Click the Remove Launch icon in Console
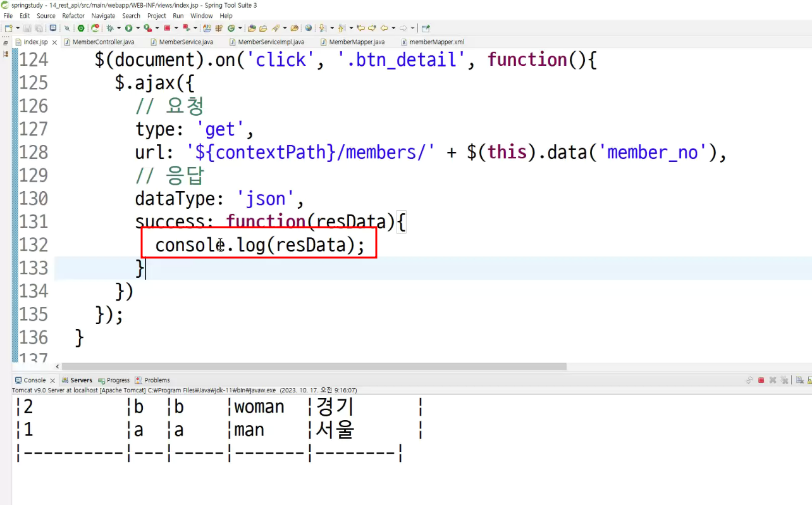 pos(773,380)
